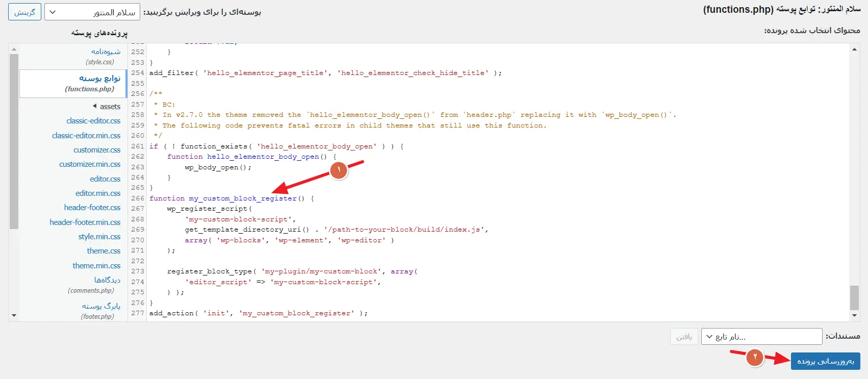Open theme.css file
Image resolution: width=868 pixels, height=379 pixels.
tap(104, 251)
